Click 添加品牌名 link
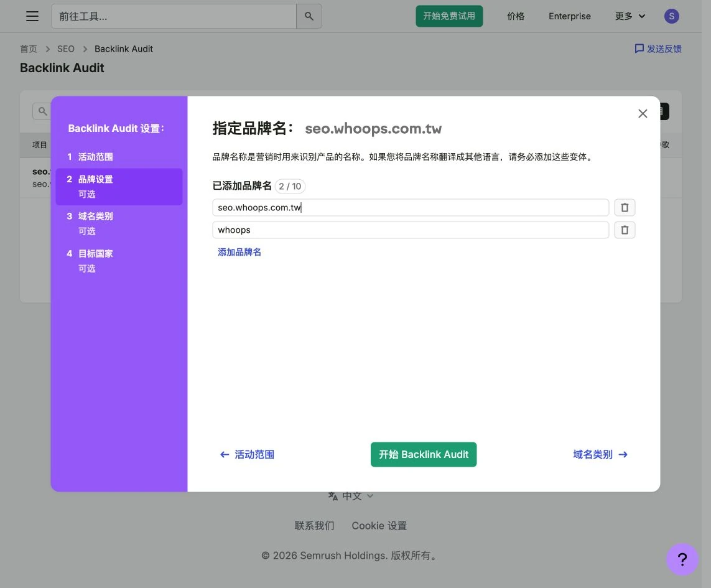Viewport: 711px width, 588px height. point(239,252)
